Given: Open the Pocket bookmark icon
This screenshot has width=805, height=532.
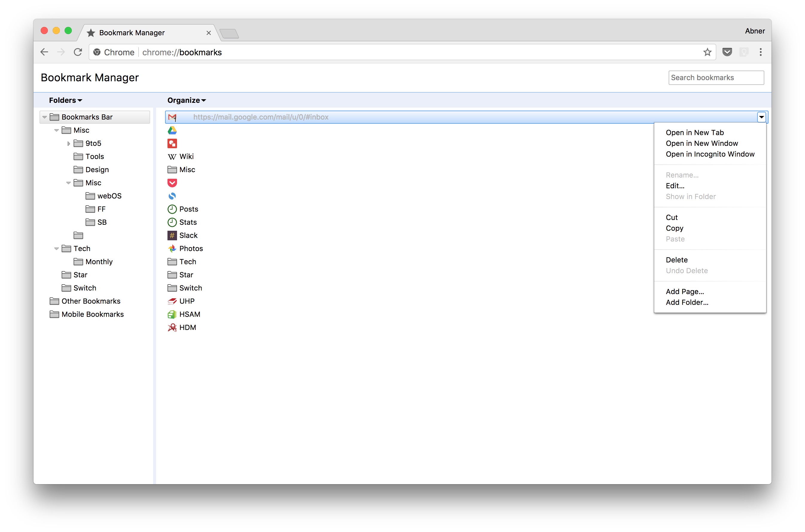Looking at the screenshot, I should point(173,183).
